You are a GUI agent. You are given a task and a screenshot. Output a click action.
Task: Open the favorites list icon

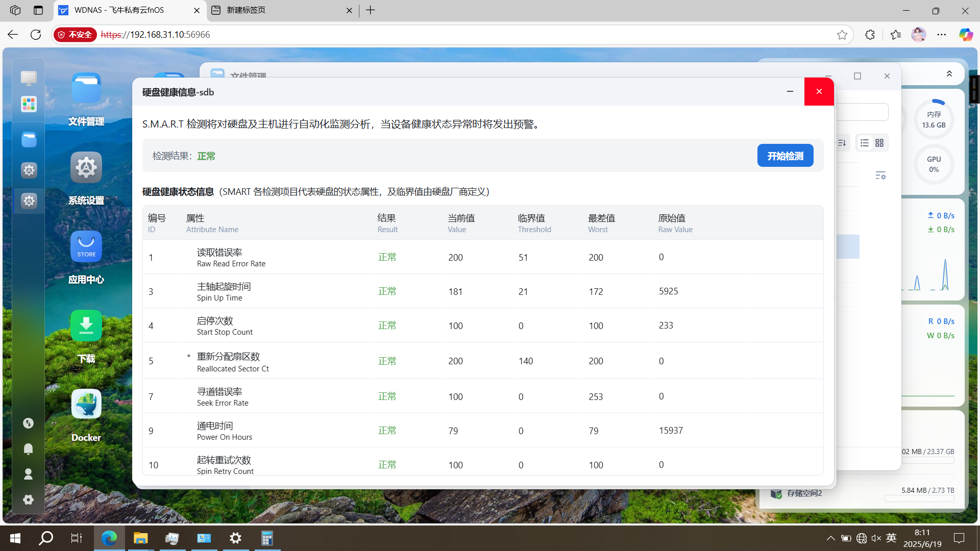click(895, 35)
